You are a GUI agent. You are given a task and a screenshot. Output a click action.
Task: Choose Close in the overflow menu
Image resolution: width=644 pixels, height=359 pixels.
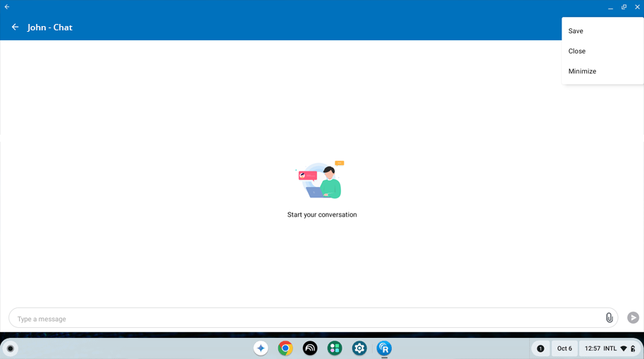[602, 51]
